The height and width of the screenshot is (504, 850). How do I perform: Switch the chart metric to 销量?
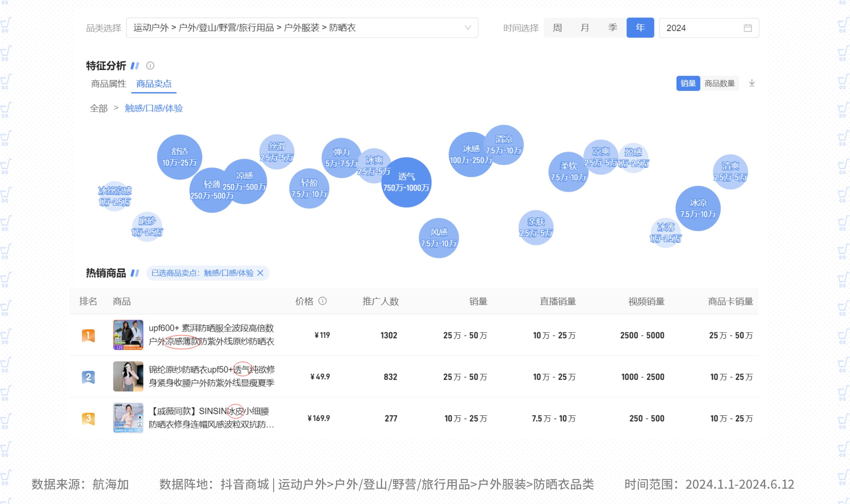click(688, 83)
